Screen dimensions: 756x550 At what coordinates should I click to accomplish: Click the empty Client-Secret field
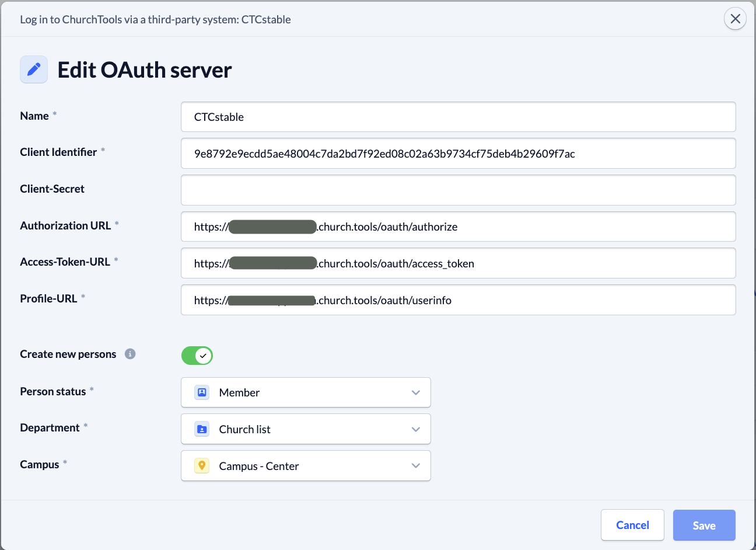(458, 190)
